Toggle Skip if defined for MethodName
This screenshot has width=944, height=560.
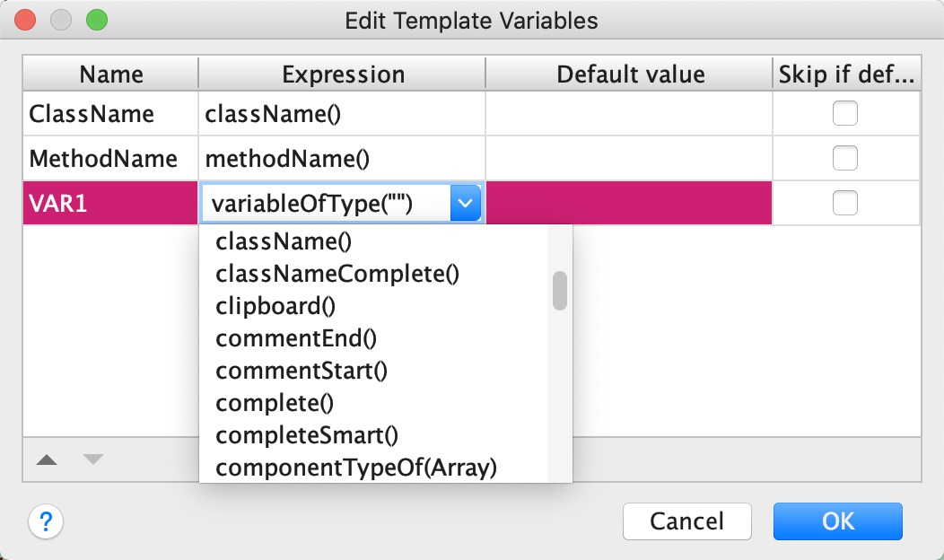point(844,159)
